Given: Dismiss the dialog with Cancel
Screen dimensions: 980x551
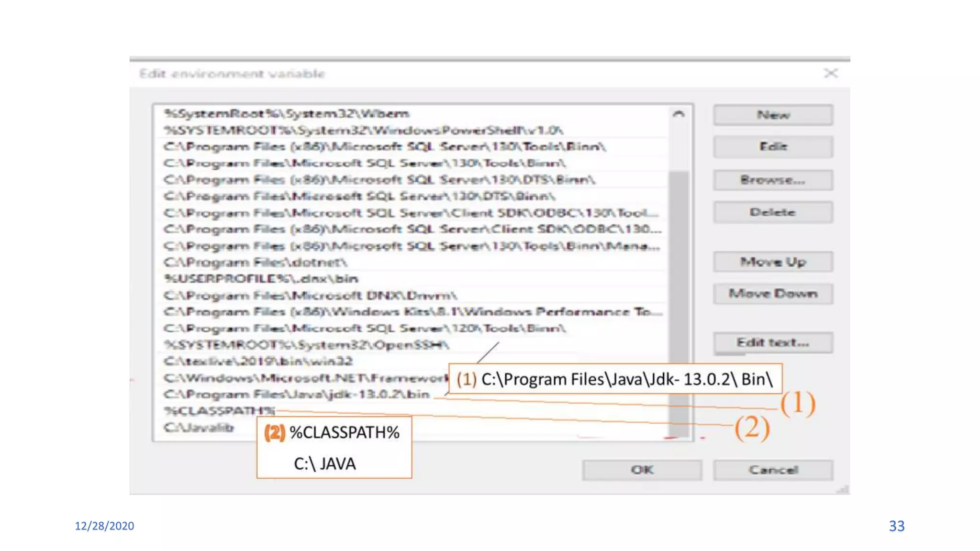Looking at the screenshot, I should 773,470.
